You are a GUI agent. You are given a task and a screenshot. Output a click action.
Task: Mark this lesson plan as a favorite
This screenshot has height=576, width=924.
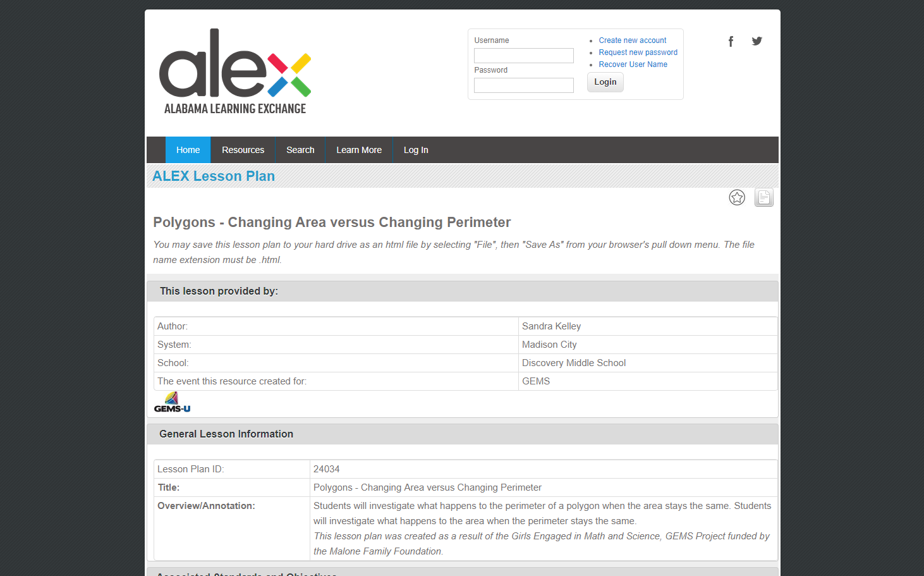737,197
